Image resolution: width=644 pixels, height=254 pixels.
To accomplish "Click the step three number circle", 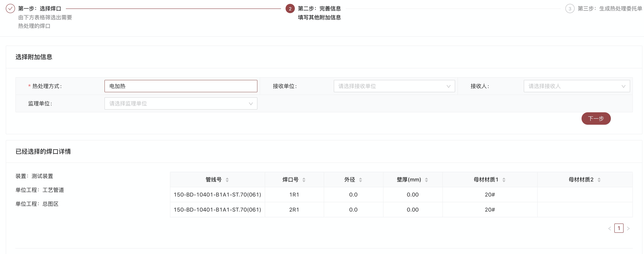I will (x=570, y=8).
